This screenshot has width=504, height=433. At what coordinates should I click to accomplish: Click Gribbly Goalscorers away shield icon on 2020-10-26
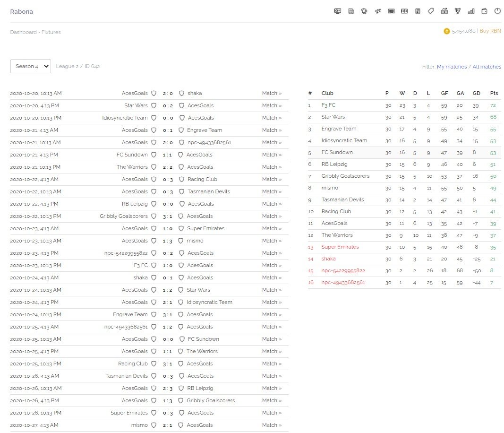(180, 401)
